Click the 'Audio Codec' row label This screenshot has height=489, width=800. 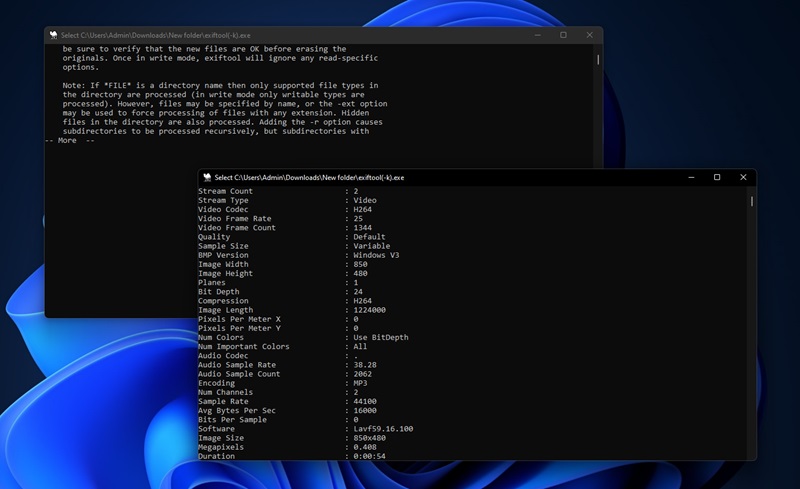click(223, 356)
